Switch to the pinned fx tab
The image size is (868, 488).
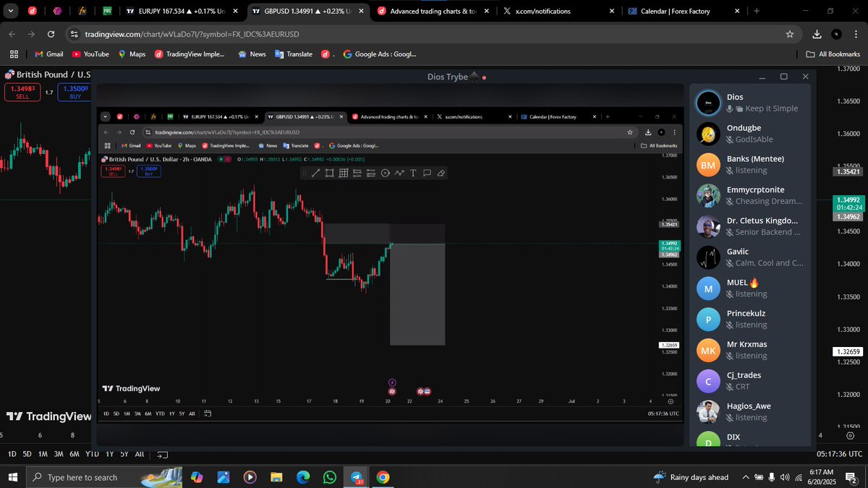coord(82,11)
